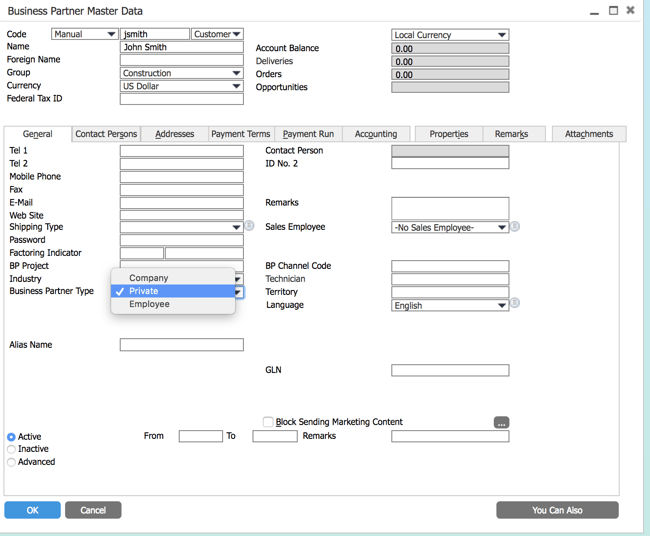This screenshot has width=650, height=536.
Task: Choose Employee from the partner type list
Action: [149, 304]
